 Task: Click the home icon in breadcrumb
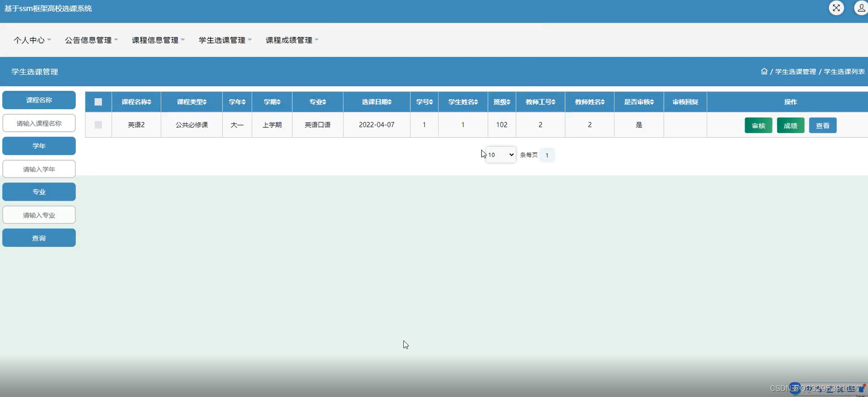[x=764, y=72]
